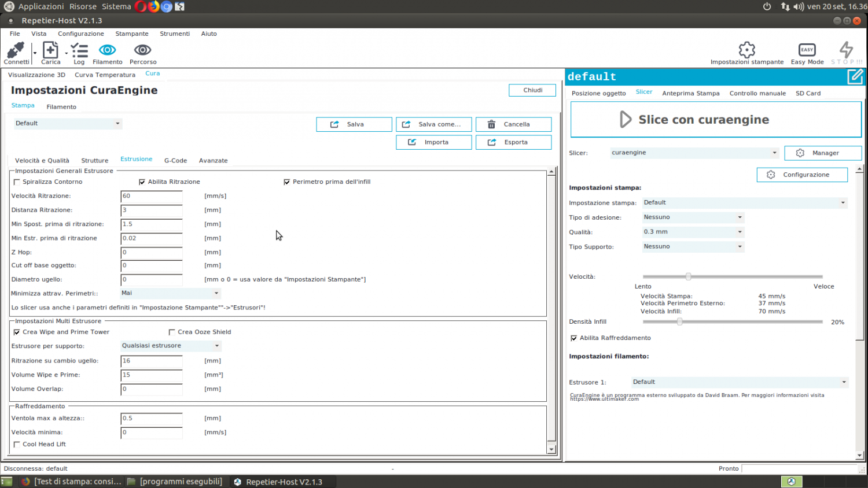Uncheck Abilita Ritrazione checkbox
This screenshot has width=868, height=488.
pos(142,182)
